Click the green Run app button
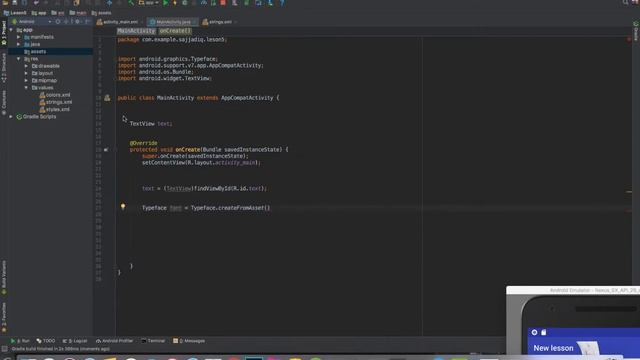Viewport: 640px width, 360px height. coord(165,3)
